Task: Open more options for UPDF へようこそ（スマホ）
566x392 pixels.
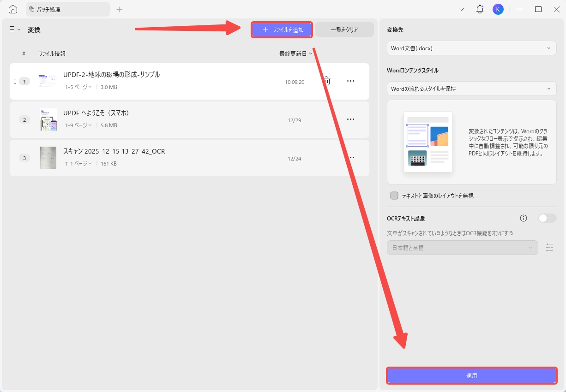Action: 350,119
